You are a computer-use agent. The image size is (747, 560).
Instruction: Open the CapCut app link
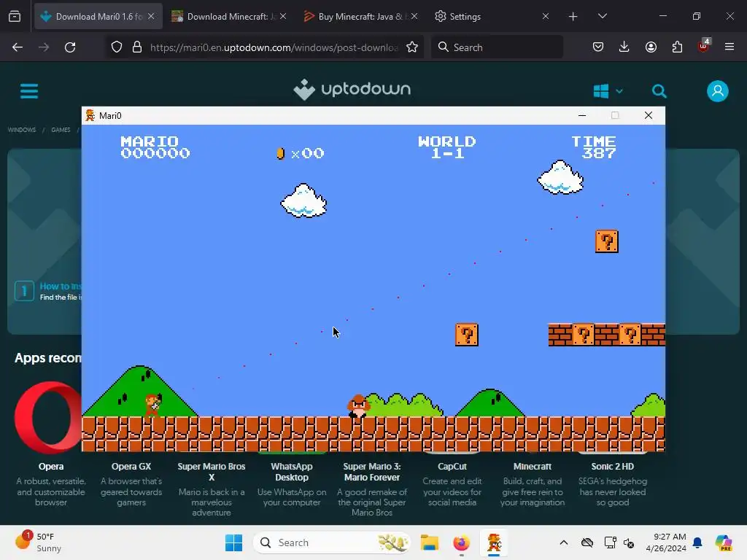tap(452, 467)
